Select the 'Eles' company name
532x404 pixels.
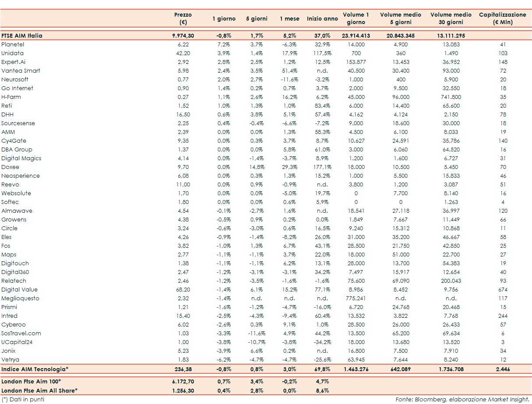pyautogui.click(x=7, y=237)
